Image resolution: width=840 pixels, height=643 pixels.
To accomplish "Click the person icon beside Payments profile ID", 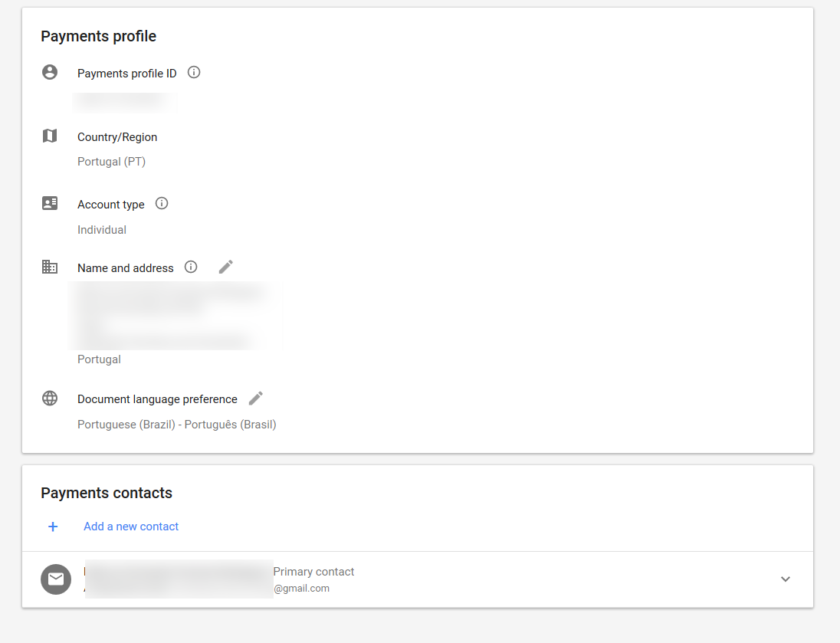I will pos(50,73).
